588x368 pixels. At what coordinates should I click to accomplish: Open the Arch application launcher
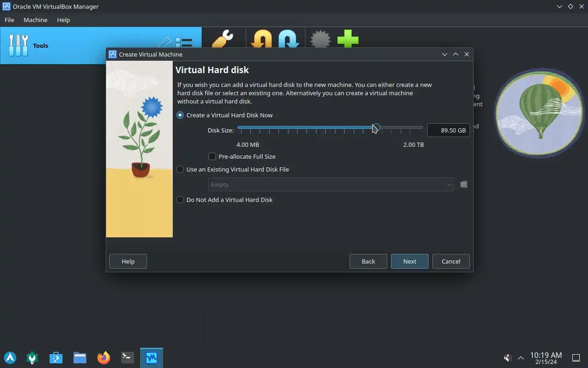10,357
